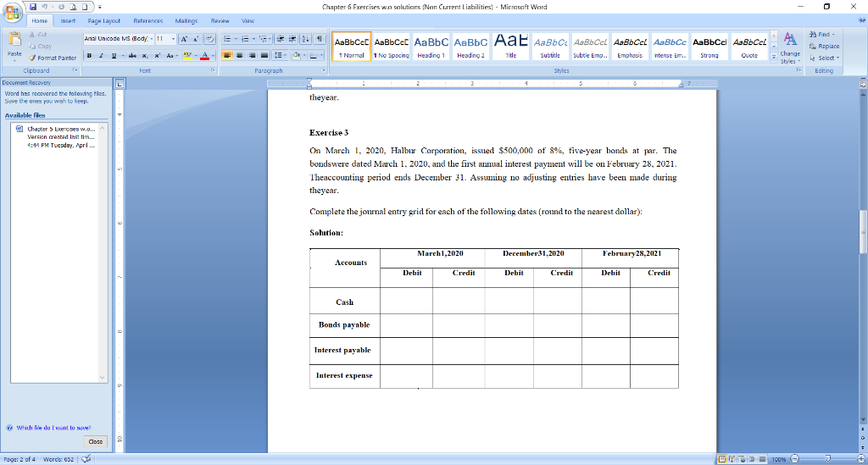Decrease paragraph indent
868x465 pixels.
click(281, 39)
